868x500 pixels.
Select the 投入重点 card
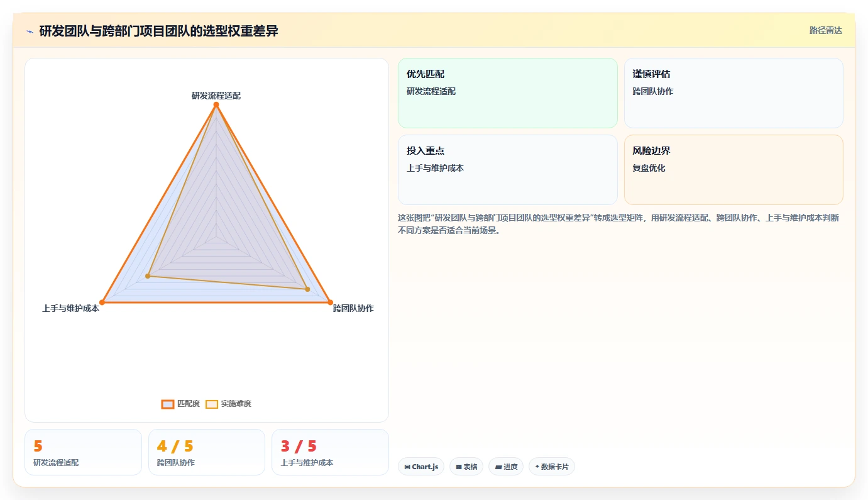click(508, 170)
